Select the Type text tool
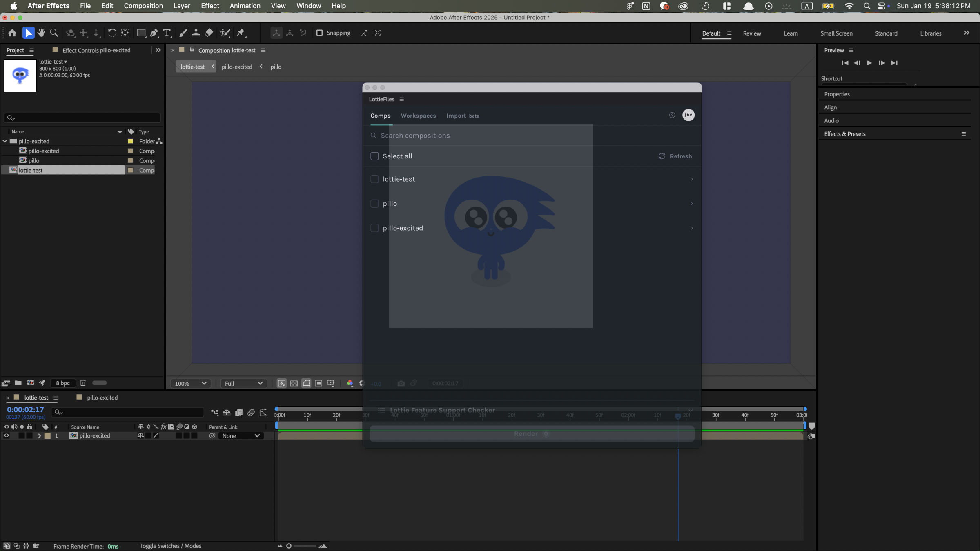 click(x=167, y=33)
